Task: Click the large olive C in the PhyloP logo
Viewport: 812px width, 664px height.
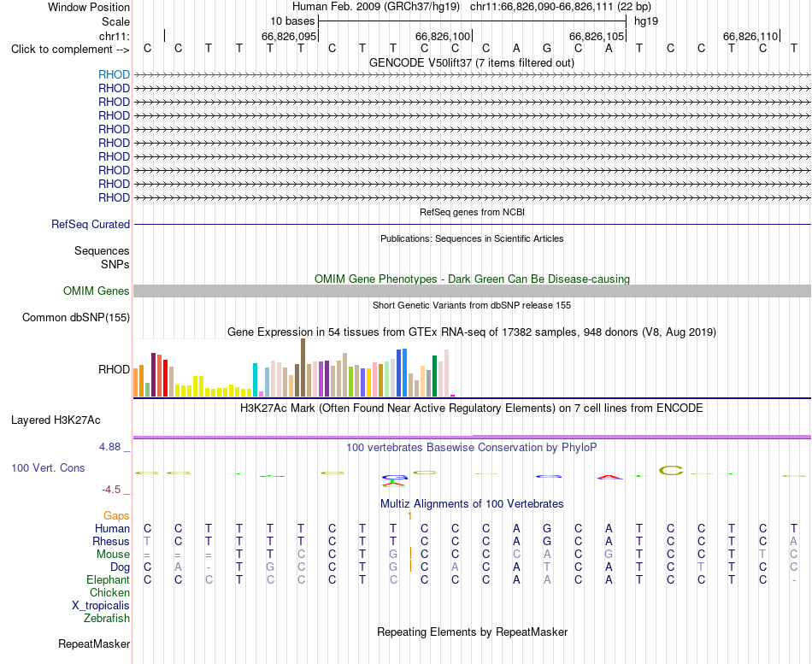Action: 671,471
